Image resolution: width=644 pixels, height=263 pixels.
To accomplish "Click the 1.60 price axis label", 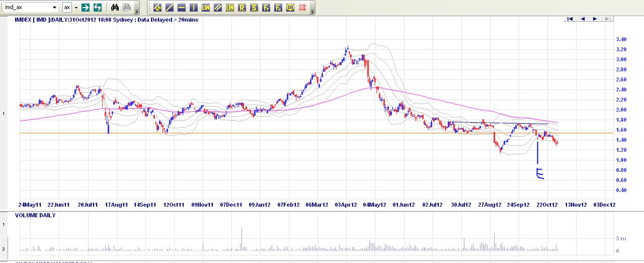I will 621,130.
